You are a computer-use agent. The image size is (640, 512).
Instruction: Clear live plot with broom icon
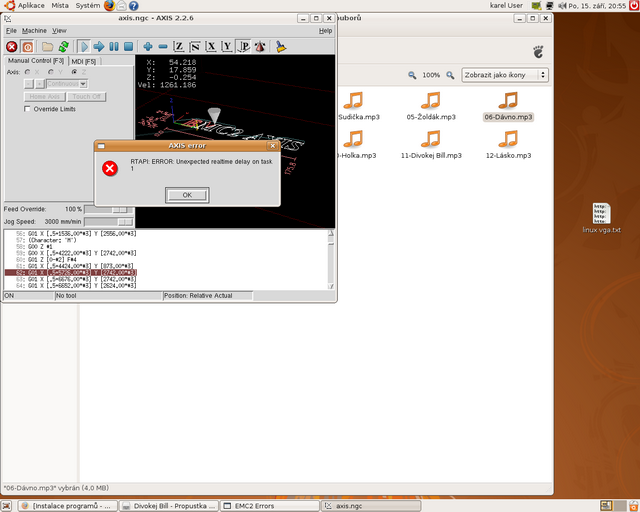pos(281,46)
